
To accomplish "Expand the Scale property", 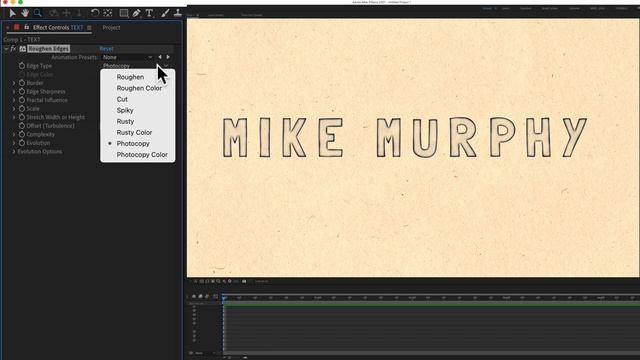I will 14,109.
